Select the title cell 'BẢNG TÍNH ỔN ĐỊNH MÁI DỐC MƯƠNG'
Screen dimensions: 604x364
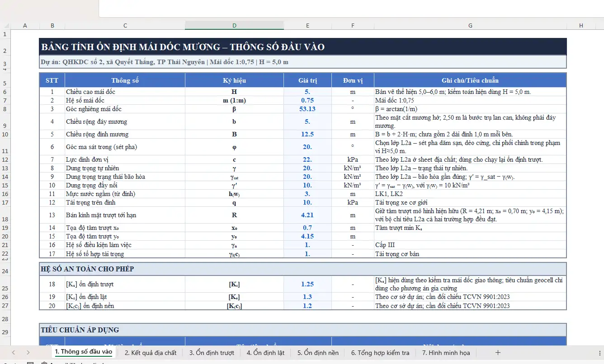181,46
